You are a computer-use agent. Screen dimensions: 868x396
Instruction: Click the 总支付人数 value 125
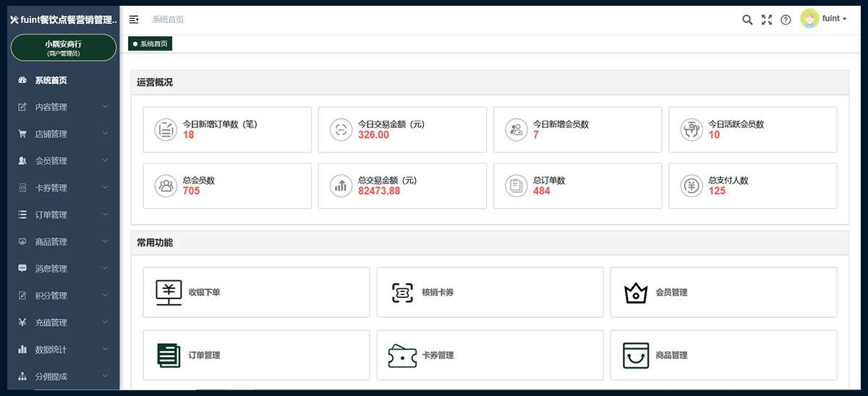click(x=717, y=191)
